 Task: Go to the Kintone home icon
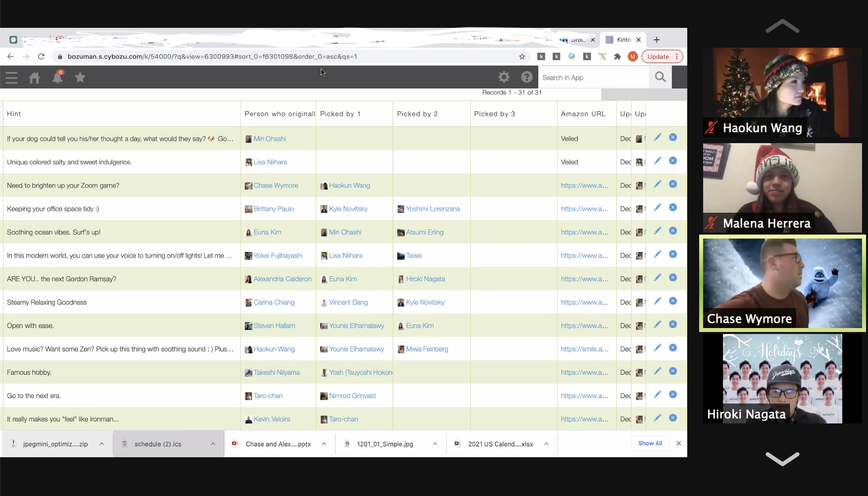coord(34,78)
